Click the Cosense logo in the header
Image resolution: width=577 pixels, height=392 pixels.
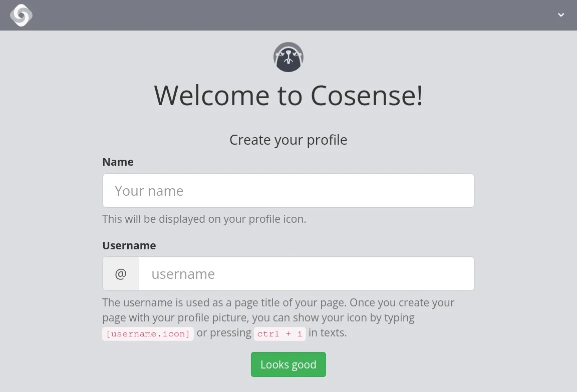21,15
